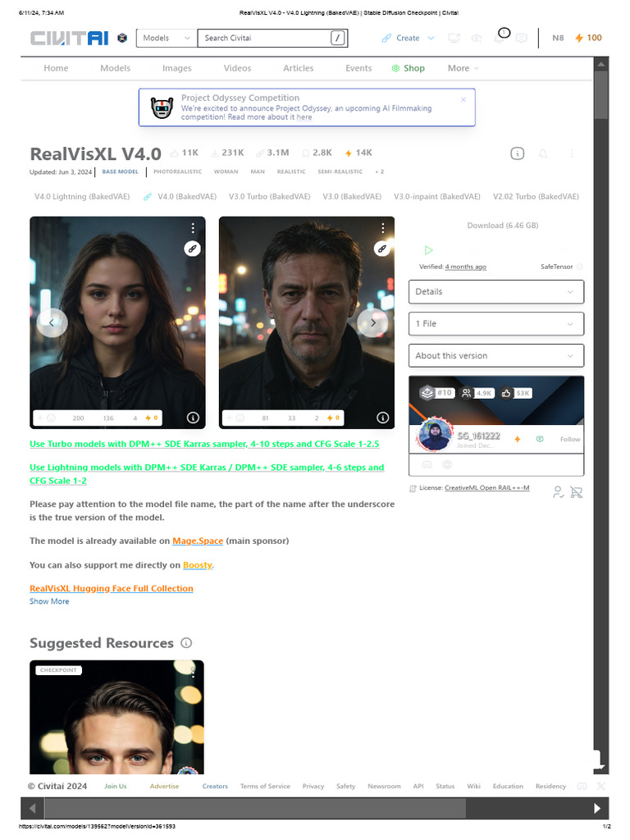Expand the Details section
The width and height of the screenshot is (630, 840).
pyautogui.click(x=496, y=292)
